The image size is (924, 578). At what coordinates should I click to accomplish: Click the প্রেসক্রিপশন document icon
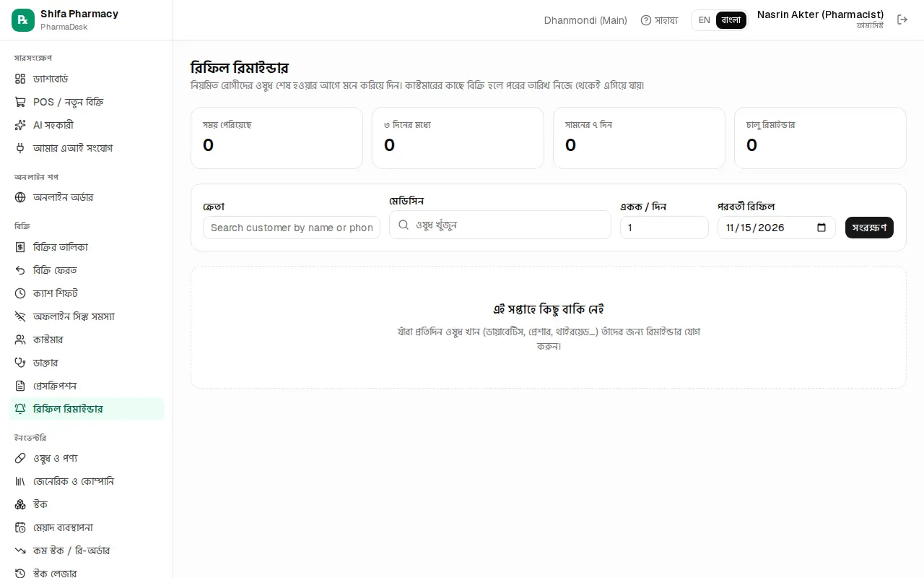tap(20, 386)
